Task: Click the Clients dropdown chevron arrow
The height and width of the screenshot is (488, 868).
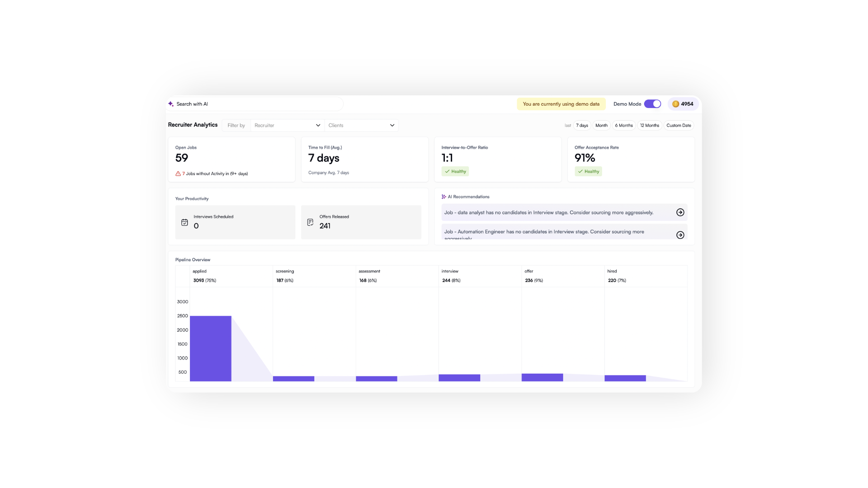Action: click(392, 126)
